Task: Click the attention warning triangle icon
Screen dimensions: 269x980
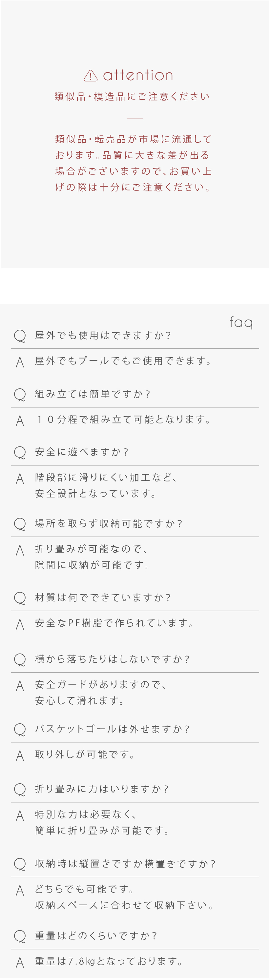Action: [91, 76]
